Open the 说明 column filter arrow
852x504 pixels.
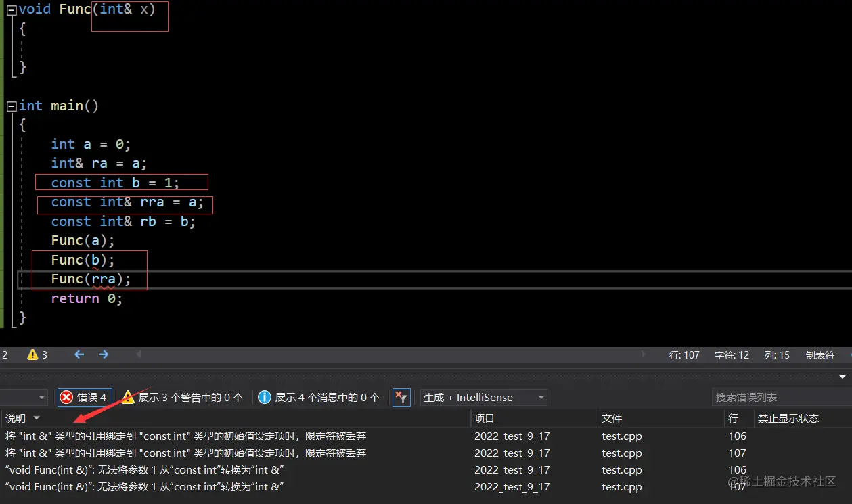tap(37, 419)
